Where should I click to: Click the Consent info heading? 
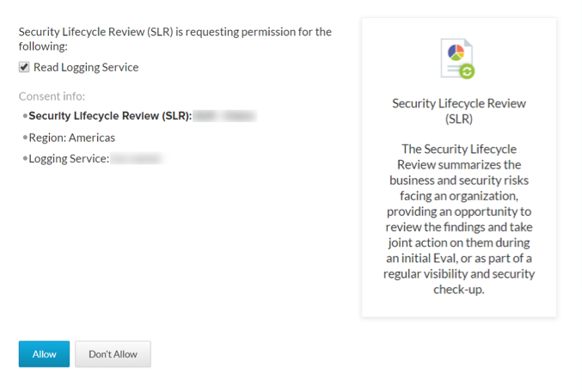point(52,96)
